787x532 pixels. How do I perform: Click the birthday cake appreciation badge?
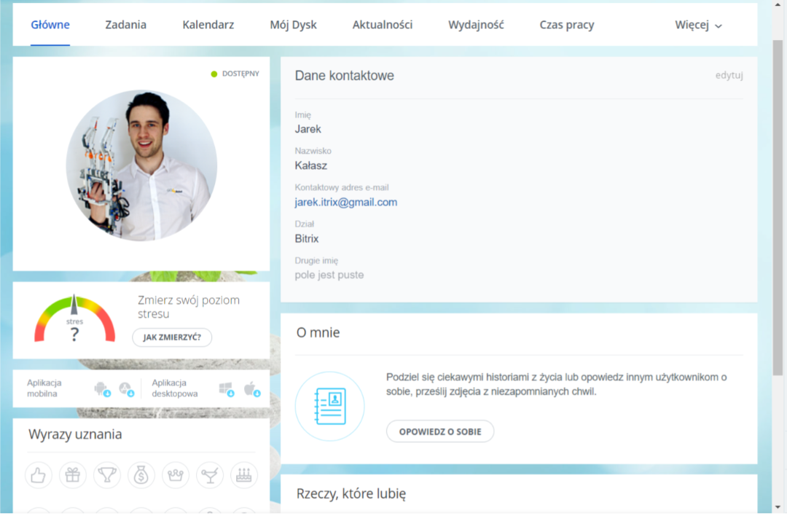[244, 475]
